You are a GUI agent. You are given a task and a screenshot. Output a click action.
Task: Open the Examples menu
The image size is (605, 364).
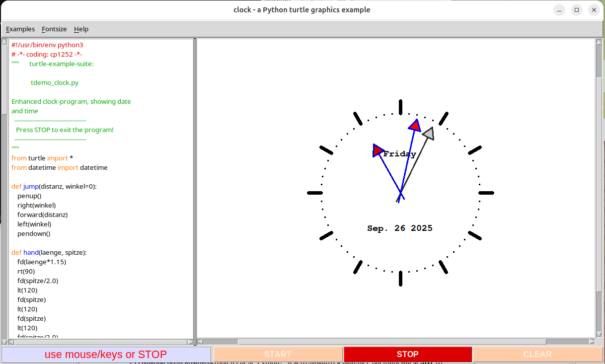[20, 29]
